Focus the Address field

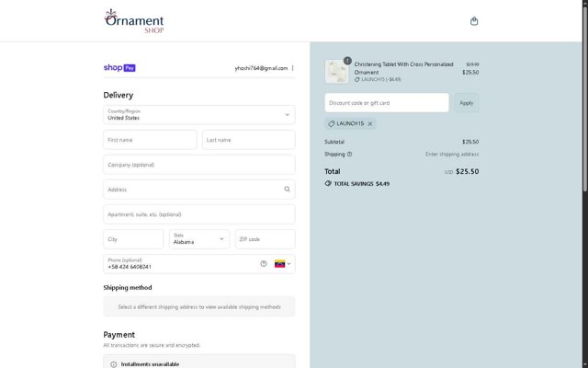199,190
